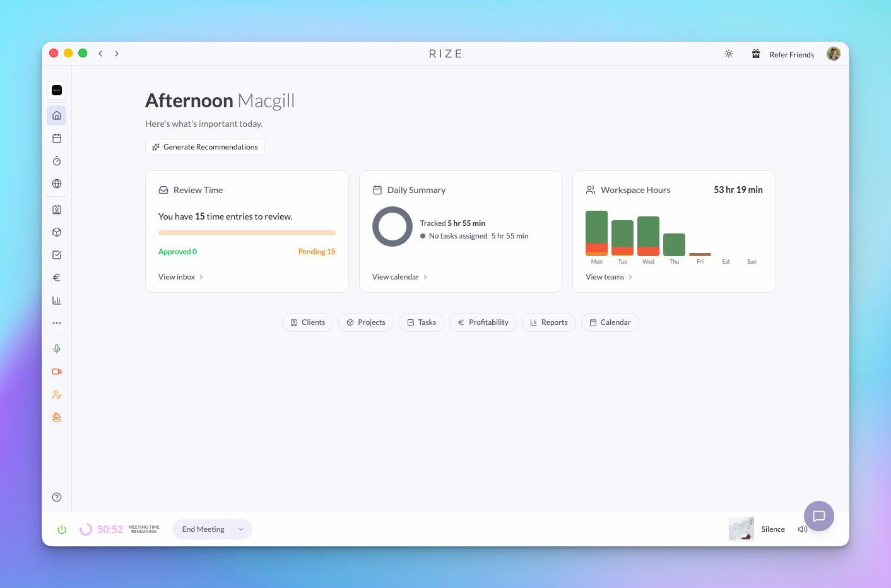Toggle the green power tracking button

tap(62, 529)
